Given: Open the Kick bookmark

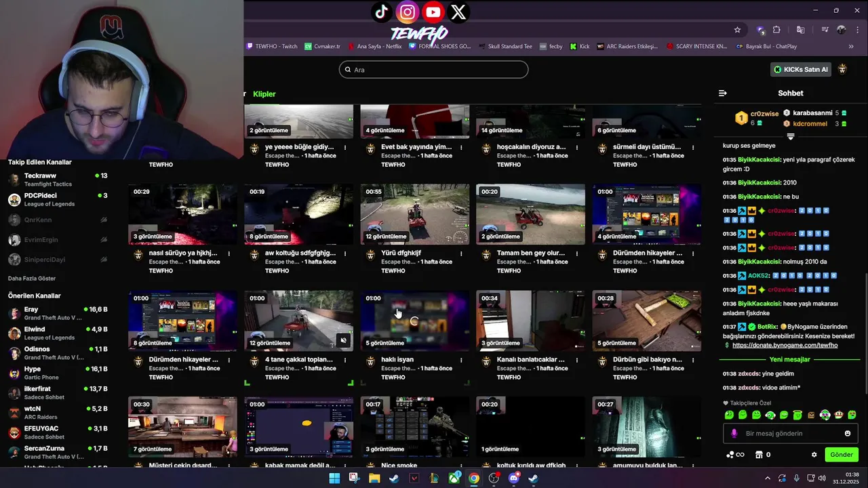Looking at the screenshot, I should [580, 46].
